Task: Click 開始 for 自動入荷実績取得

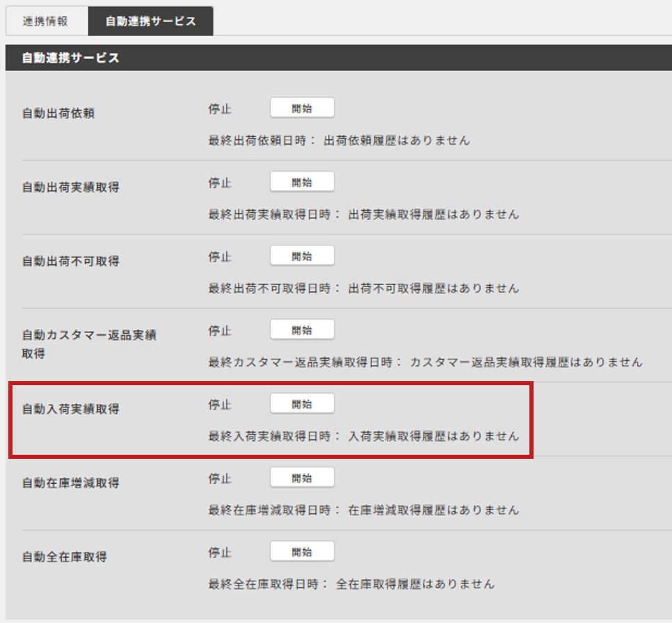Action: pos(302,404)
